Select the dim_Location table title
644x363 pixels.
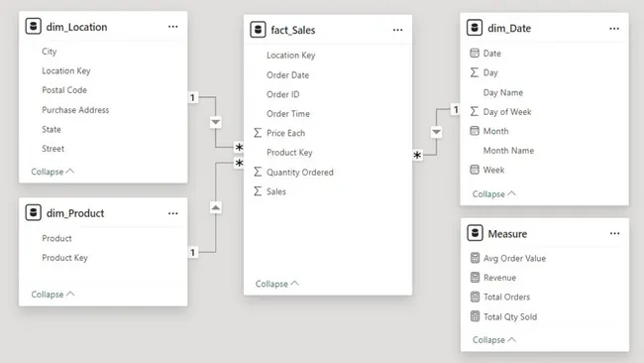tap(76, 27)
